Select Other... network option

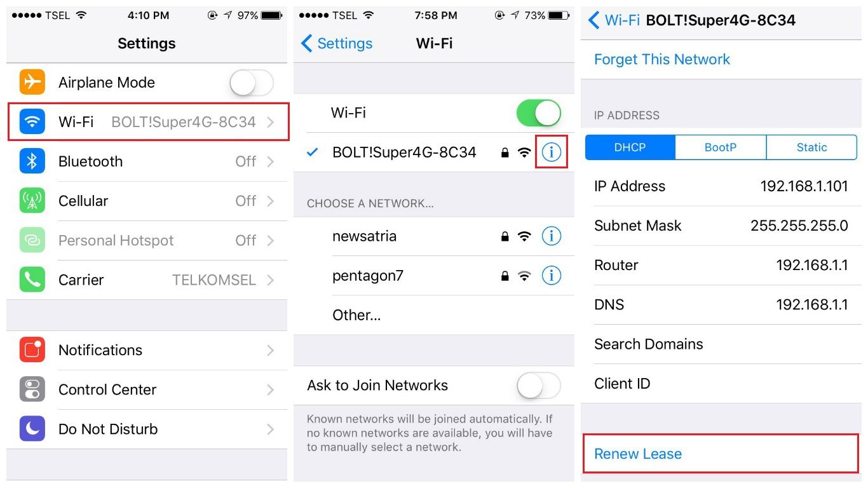click(x=434, y=315)
